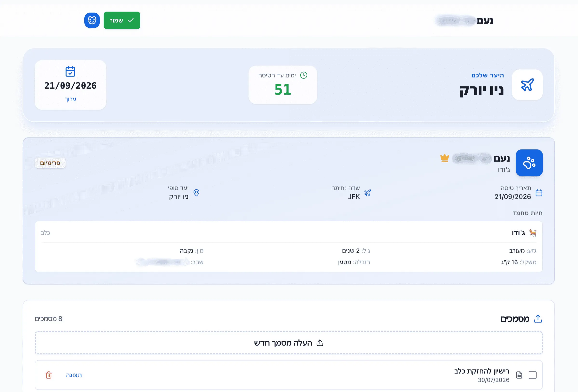
Task: Click the weight value 16 ק"ג
Action: (x=510, y=262)
